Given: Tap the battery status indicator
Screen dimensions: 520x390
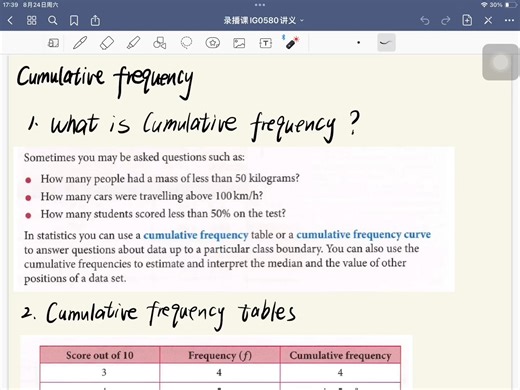Looking at the screenshot, I should 511,5.
